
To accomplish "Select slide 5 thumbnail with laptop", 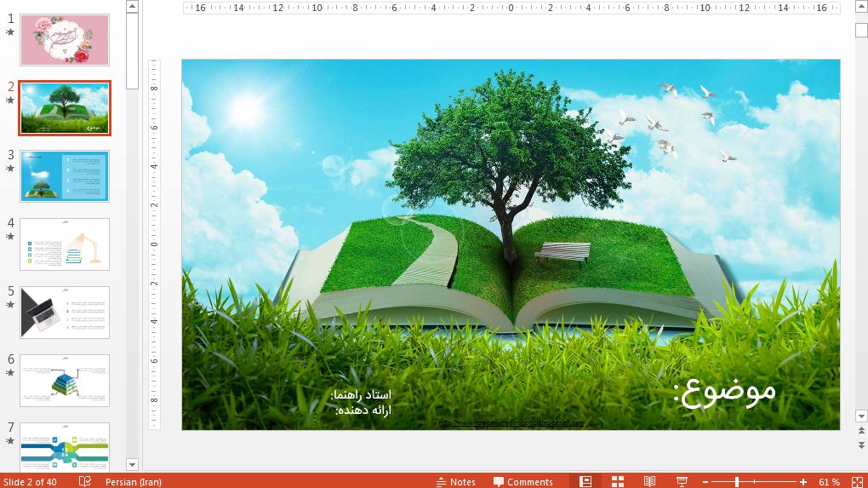I will [x=65, y=313].
